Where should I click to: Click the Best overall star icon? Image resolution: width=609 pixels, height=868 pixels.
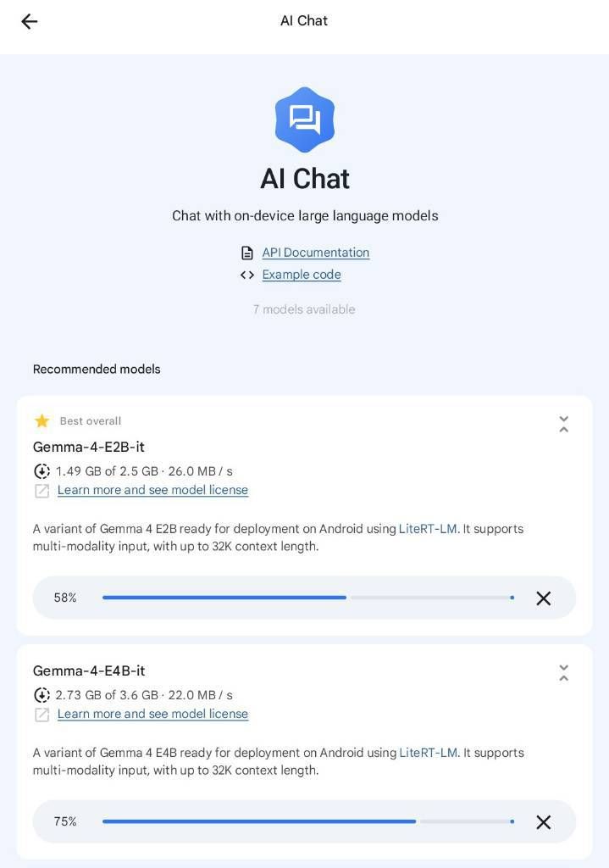[x=42, y=421]
